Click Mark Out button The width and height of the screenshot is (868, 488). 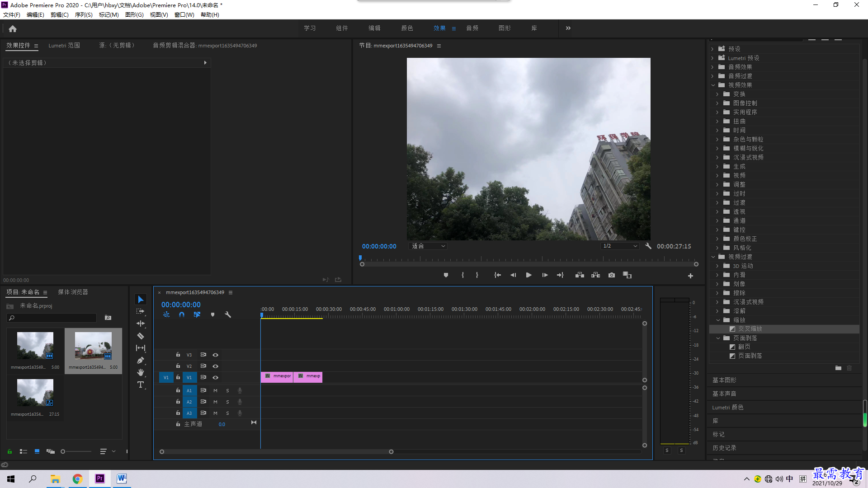click(477, 275)
